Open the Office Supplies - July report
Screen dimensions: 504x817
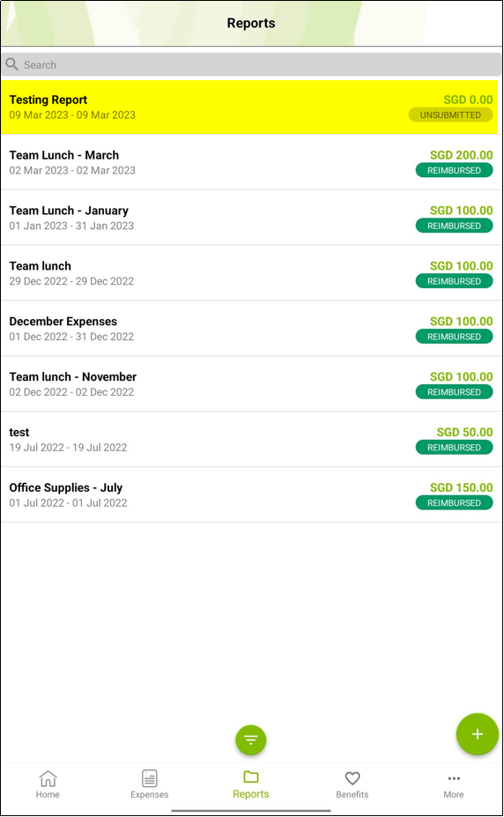(x=251, y=495)
